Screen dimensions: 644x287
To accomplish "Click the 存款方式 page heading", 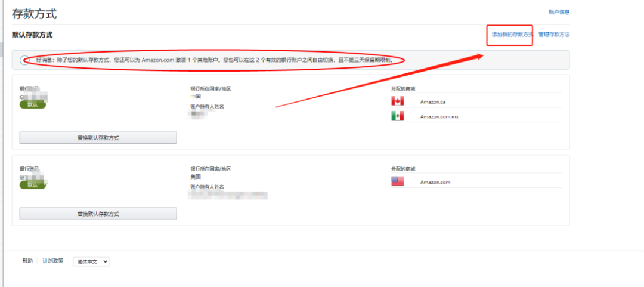I will [35, 14].
